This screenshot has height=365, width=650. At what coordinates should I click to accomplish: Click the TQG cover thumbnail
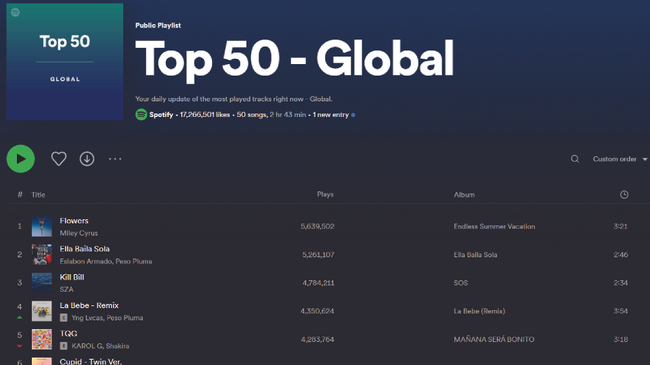click(x=42, y=339)
